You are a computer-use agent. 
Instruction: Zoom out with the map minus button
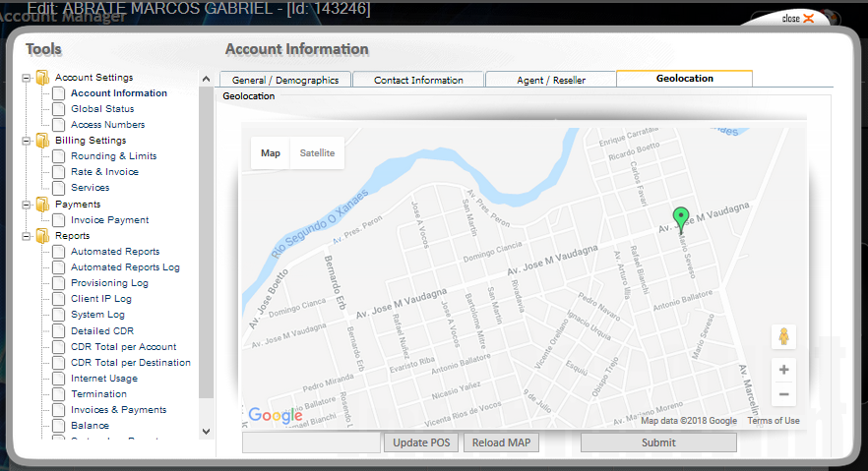pos(783,394)
